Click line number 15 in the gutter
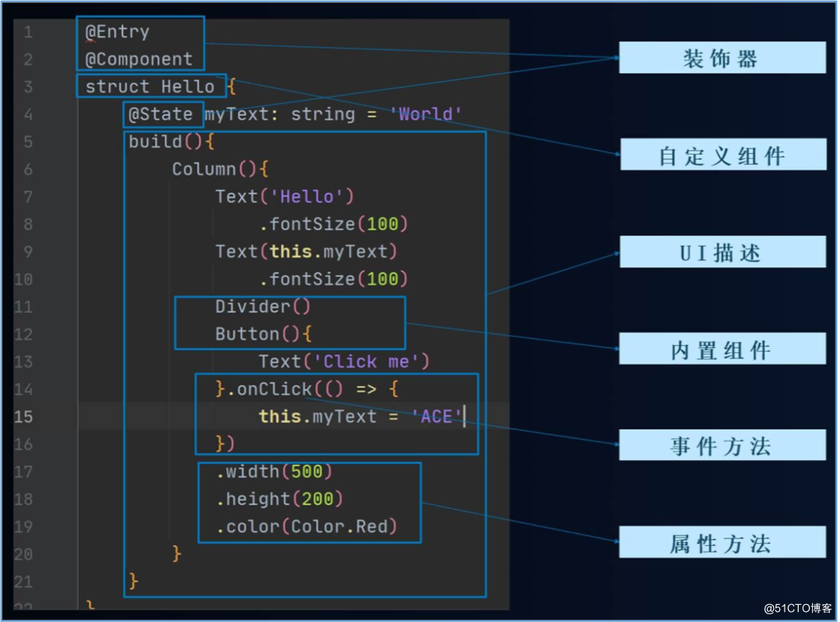Image resolution: width=840 pixels, height=622 pixels. (23, 417)
